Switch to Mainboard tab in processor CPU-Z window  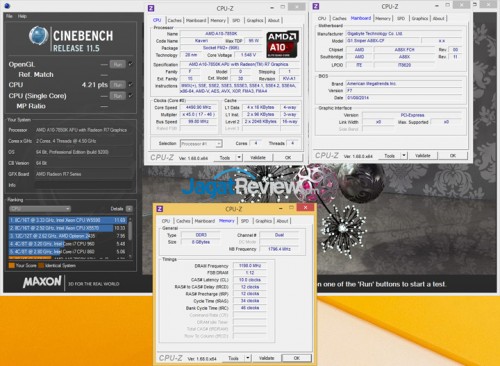click(x=196, y=20)
